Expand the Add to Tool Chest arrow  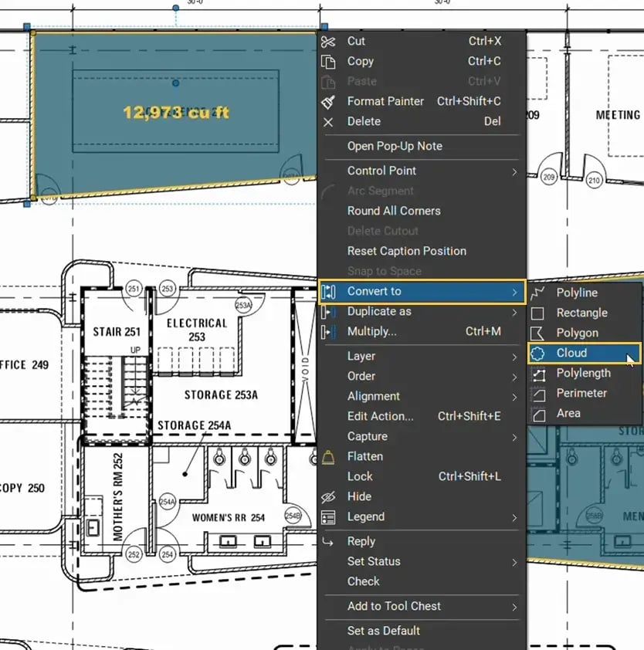[x=514, y=607]
